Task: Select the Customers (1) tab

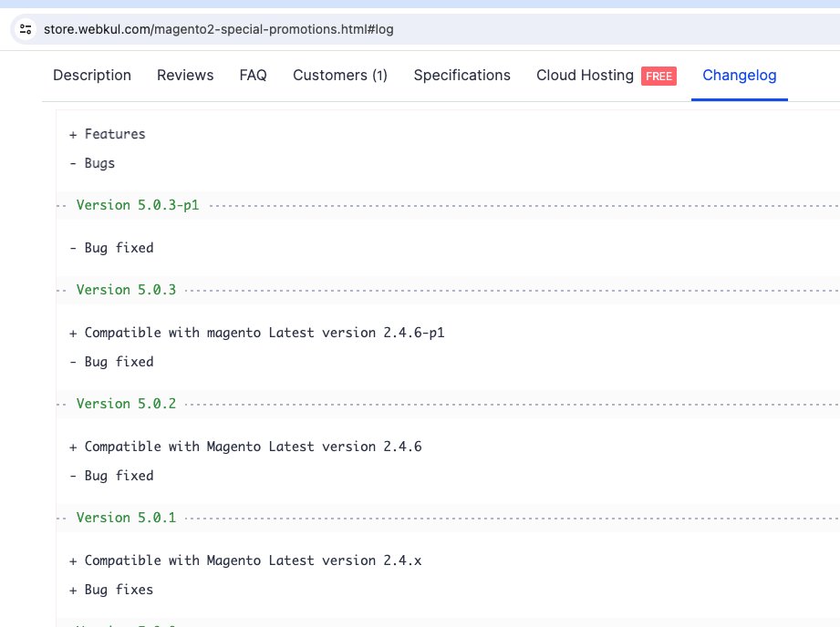Action: (x=340, y=75)
